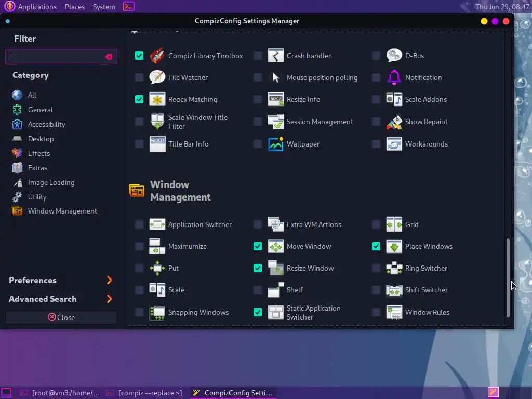Open the Ring Switcher plugin icon
This screenshot has height=399, width=532.
point(394,268)
